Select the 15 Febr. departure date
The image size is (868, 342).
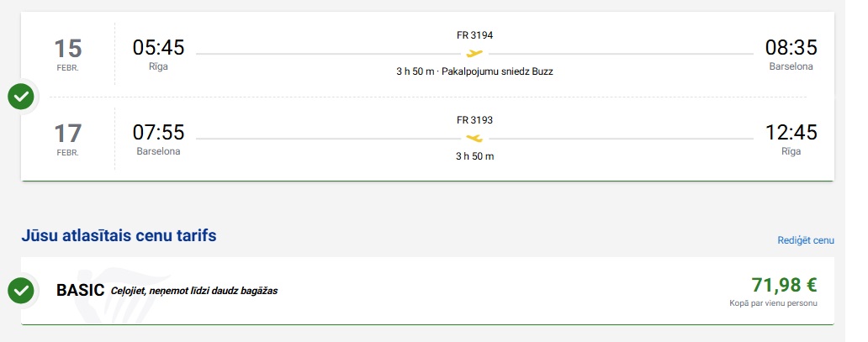[67, 54]
